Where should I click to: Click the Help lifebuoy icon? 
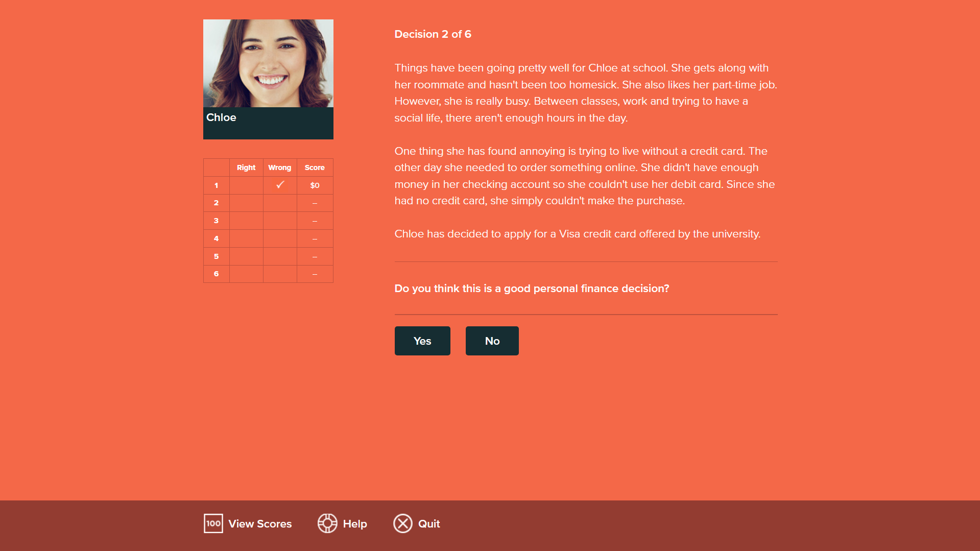[327, 523]
